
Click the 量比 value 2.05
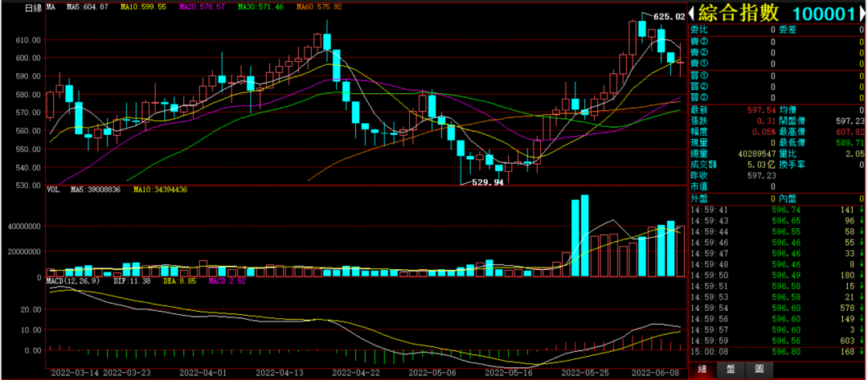coord(855,153)
